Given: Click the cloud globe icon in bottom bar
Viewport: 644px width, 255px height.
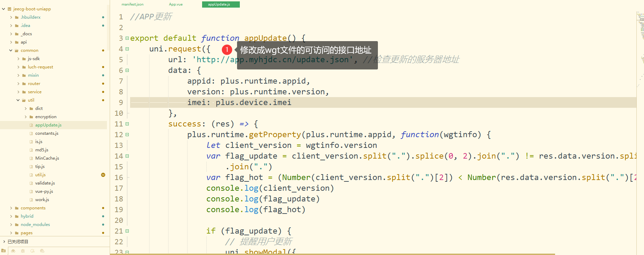Looking at the screenshot, I should click(x=42, y=251).
